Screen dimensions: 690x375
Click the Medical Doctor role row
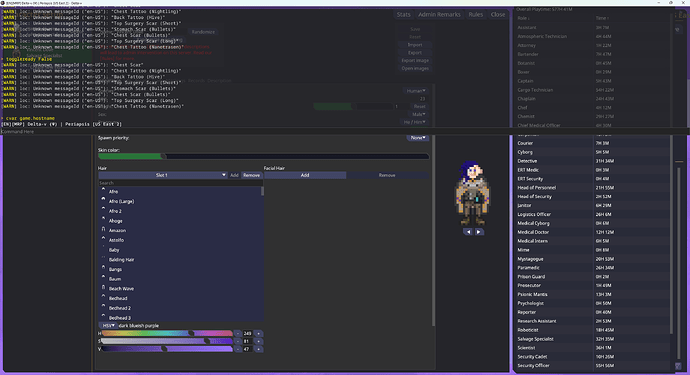click(592, 232)
